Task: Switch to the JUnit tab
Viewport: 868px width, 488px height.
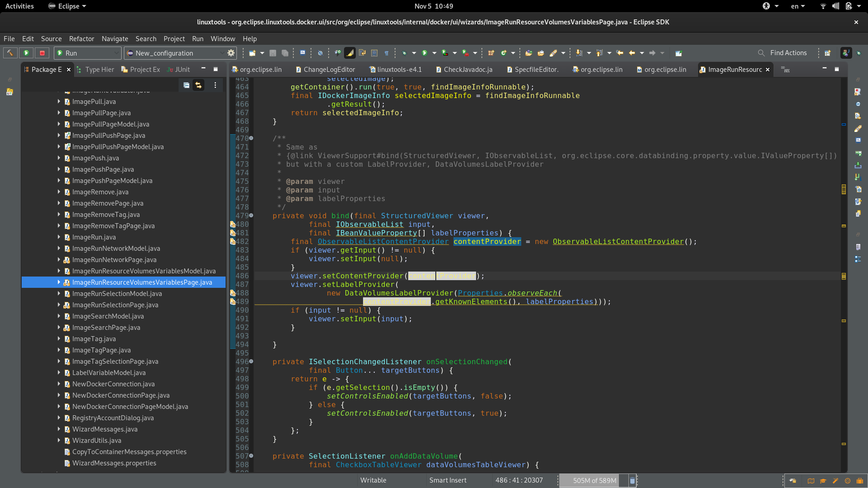Action: click(178, 70)
